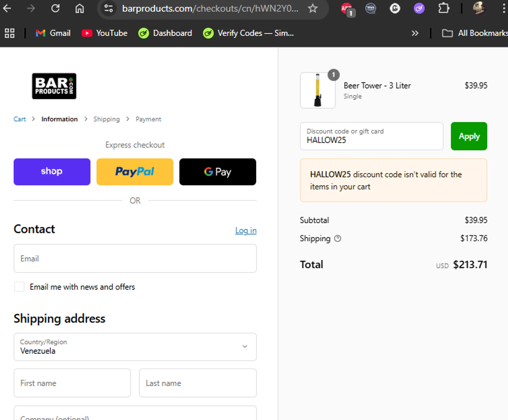Open the Verify Codes bookmark
Viewport: 508px width, 420px height.
tap(248, 33)
